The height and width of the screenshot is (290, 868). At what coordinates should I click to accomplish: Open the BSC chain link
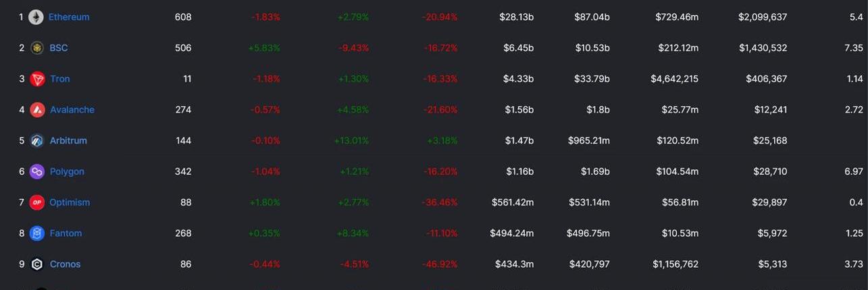point(59,48)
